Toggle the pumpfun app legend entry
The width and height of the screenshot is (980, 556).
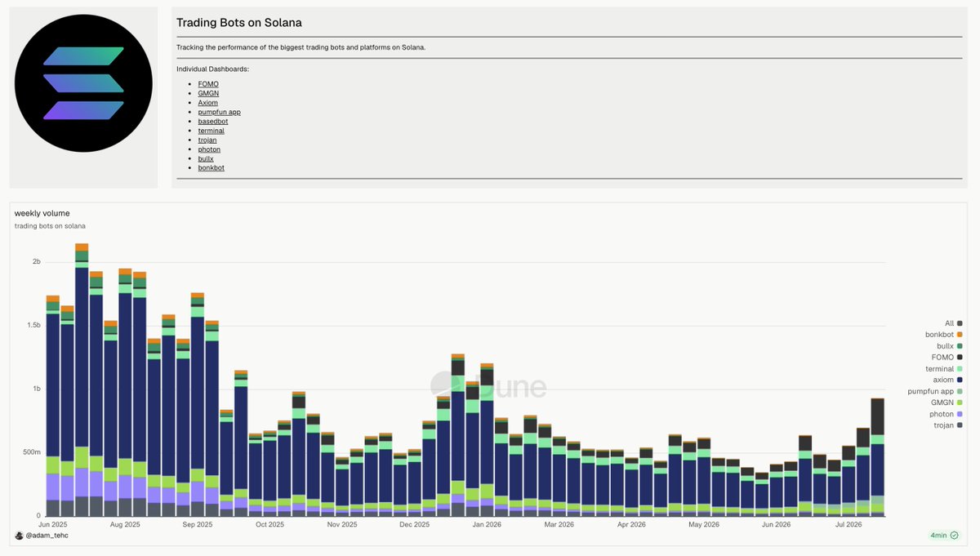935,391
